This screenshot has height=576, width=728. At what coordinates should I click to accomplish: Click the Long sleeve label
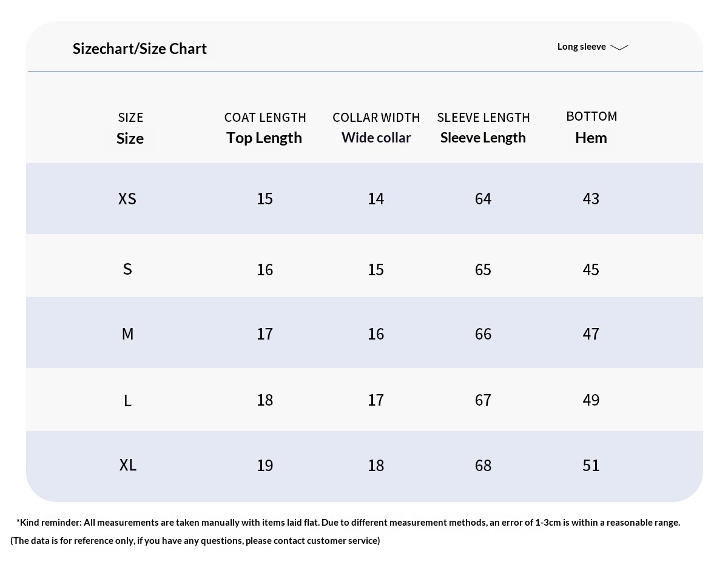coord(581,47)
